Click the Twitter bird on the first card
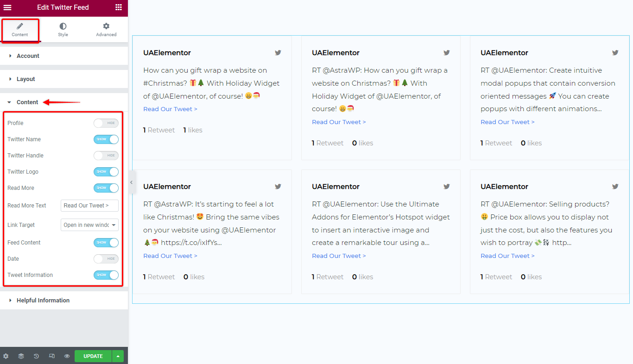This screenshot has height=364, width=633. coord(278,53)
